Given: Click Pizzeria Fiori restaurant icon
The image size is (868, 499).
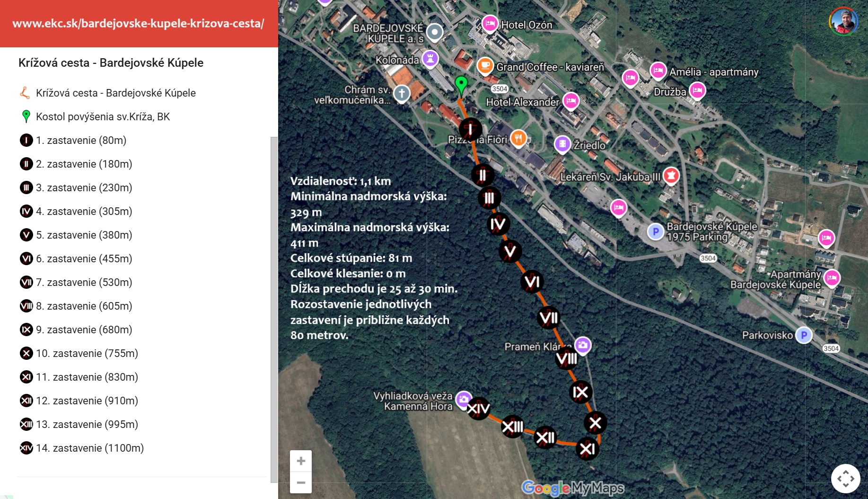Looking at the screenshot, I should coord(518,138).
